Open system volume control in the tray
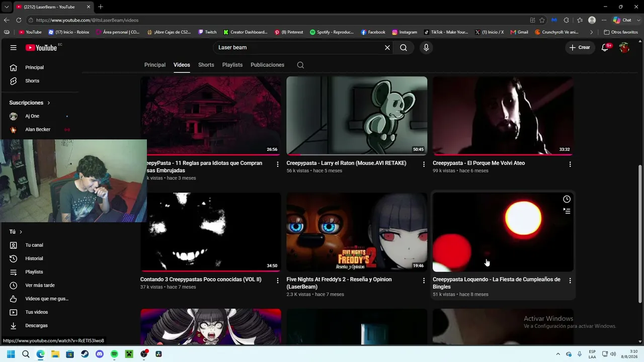This screenshot has width=644, height=362. coord(613,354)
